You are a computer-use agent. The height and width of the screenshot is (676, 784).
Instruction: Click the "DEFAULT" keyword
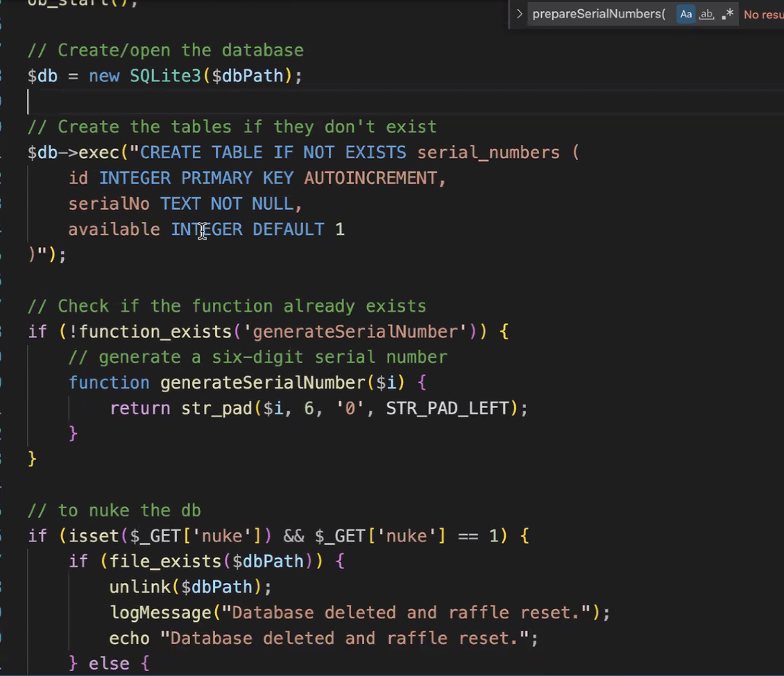(x=289, y=230)
